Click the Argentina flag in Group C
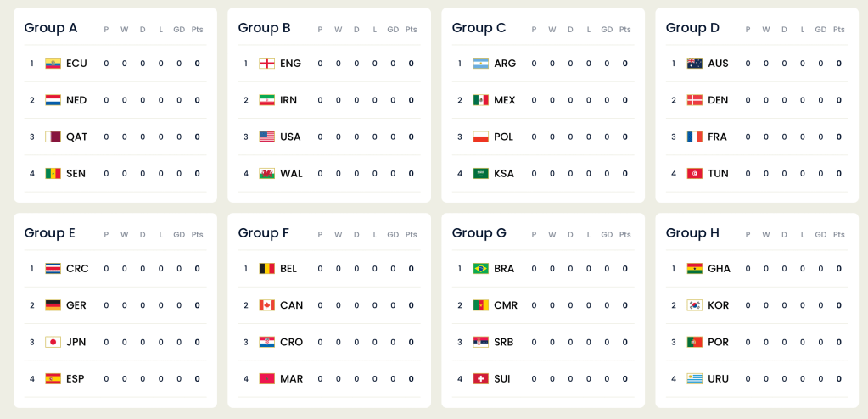 pos(480,64)
